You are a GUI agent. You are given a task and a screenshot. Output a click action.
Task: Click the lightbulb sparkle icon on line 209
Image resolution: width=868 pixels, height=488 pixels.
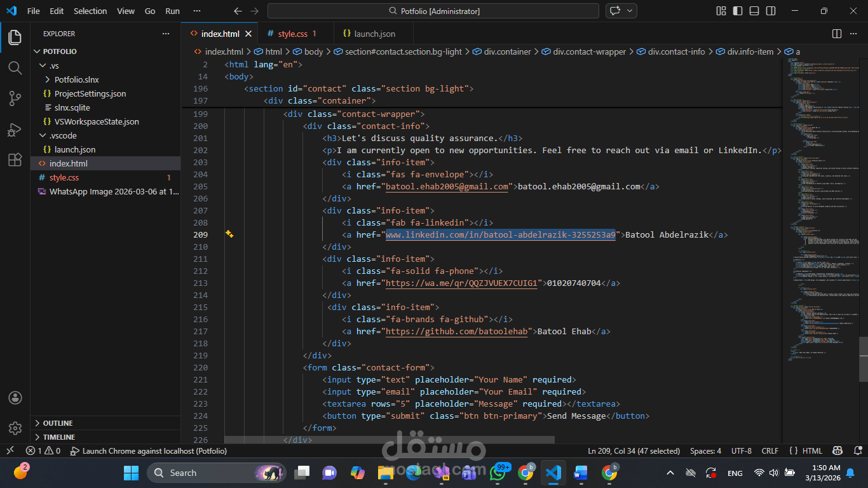point(229,234)
